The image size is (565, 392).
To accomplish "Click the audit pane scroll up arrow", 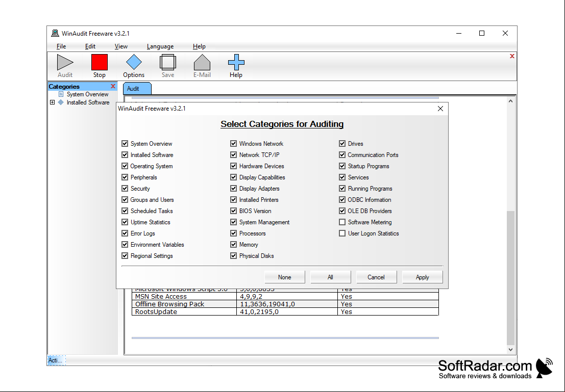I will click(510, 101).
